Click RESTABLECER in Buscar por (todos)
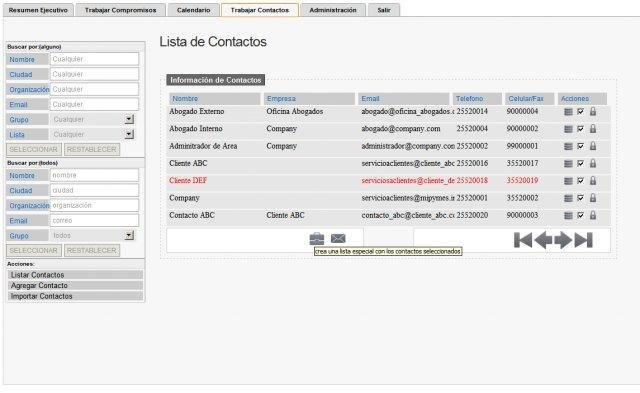This screenshot has height=393, width=640. [92, 250]
